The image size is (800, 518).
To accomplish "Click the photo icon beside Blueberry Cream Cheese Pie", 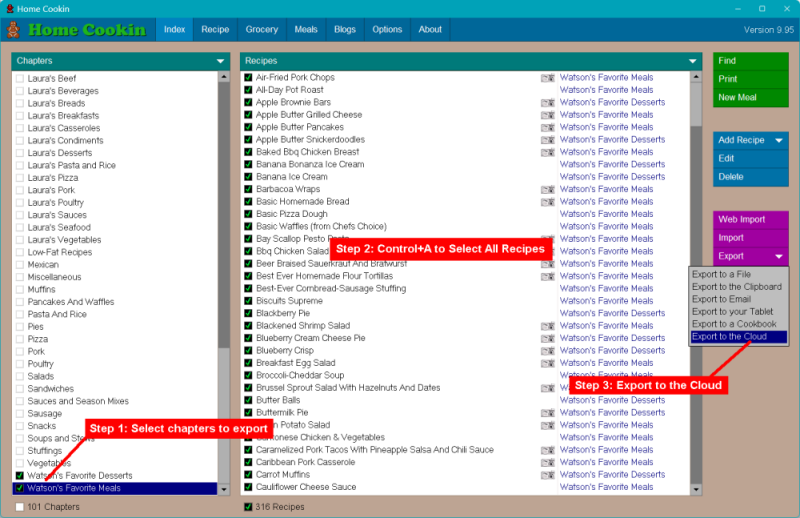I will point(547,338).
